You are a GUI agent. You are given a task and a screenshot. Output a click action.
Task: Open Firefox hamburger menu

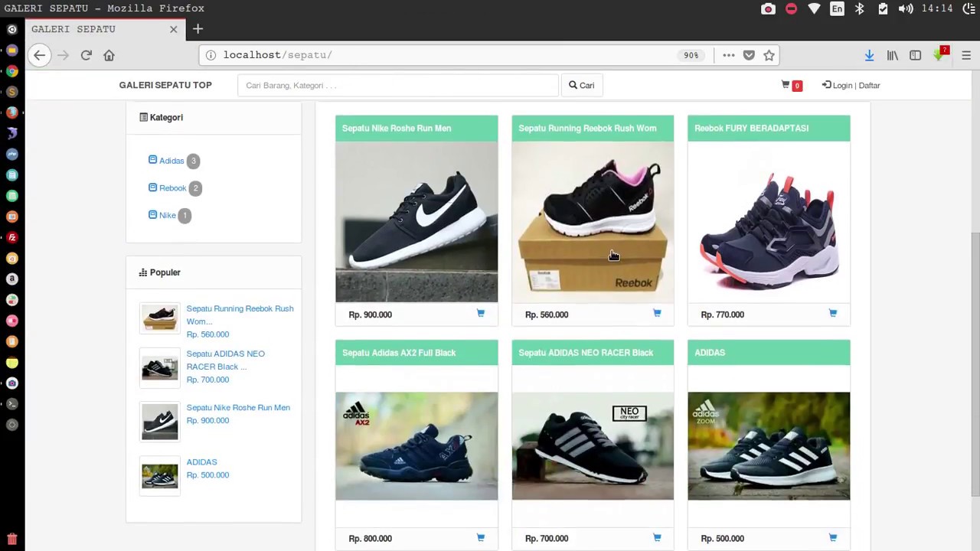click(x=966, y=55)
